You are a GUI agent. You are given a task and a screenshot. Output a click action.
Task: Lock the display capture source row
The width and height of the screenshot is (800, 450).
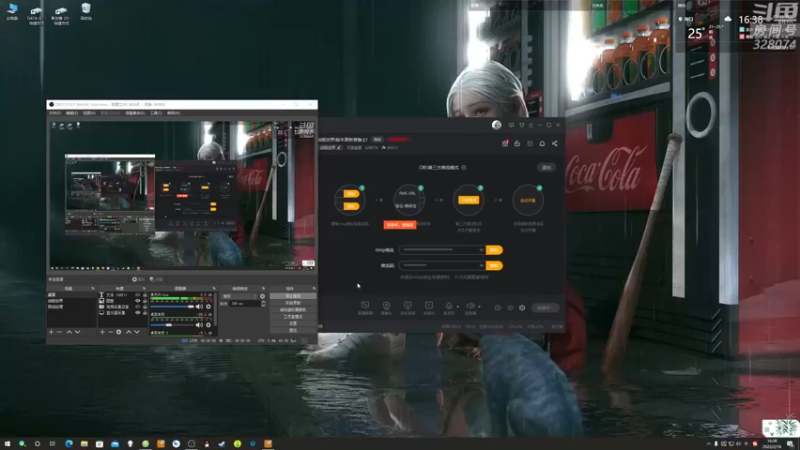(145, 313)
